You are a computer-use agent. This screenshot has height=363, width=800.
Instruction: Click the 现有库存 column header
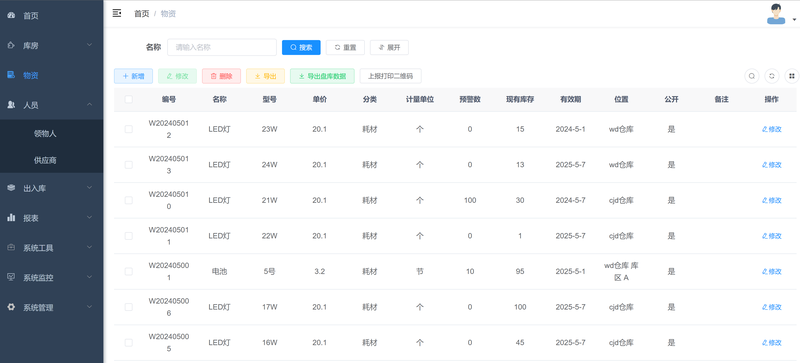(520, 100)
